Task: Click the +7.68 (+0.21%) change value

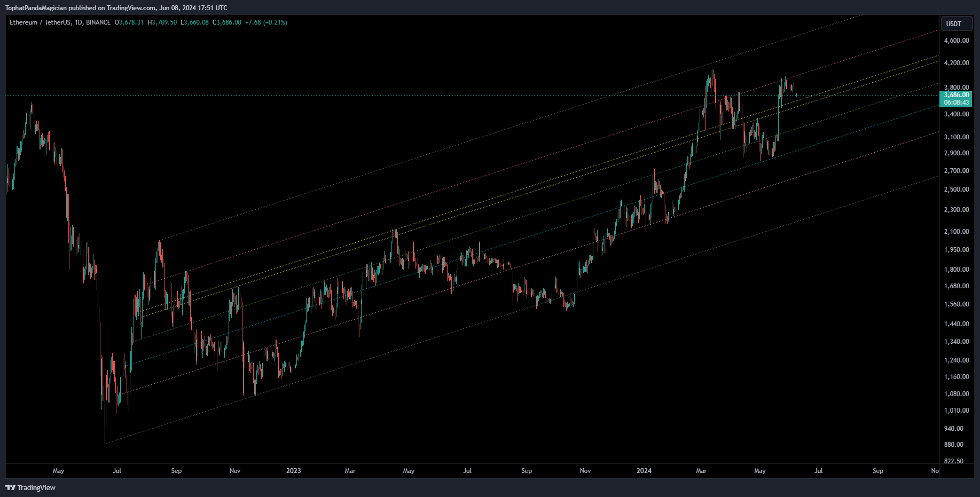Action: point(266,22)
